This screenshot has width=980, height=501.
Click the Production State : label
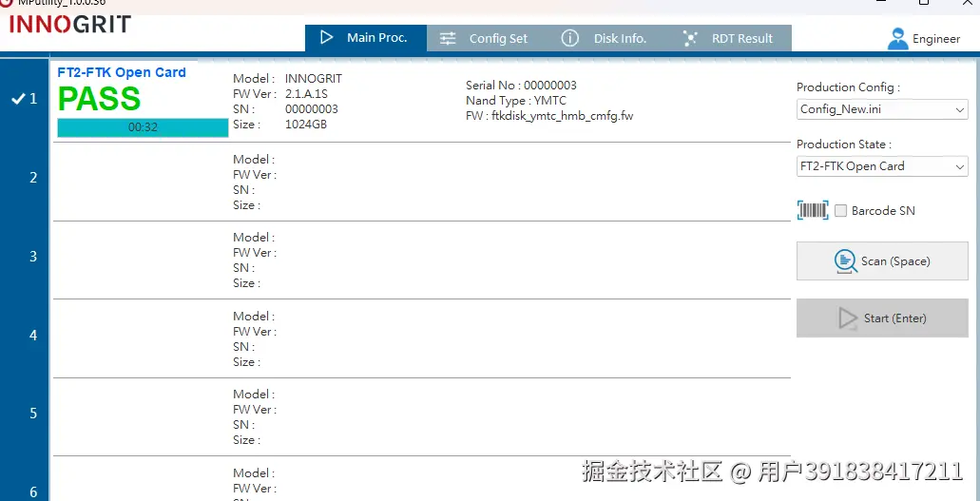[844, 145]
